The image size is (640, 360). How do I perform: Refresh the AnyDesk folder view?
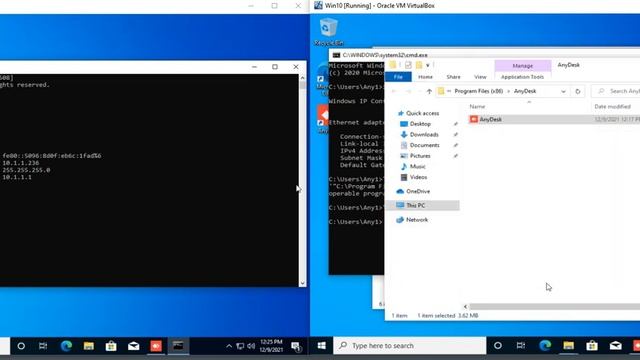point(578,91)
